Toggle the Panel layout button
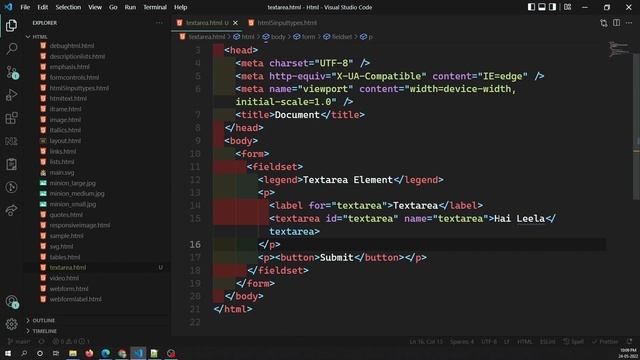The width and height of the screenshot is (640, 360). (542, 7)
